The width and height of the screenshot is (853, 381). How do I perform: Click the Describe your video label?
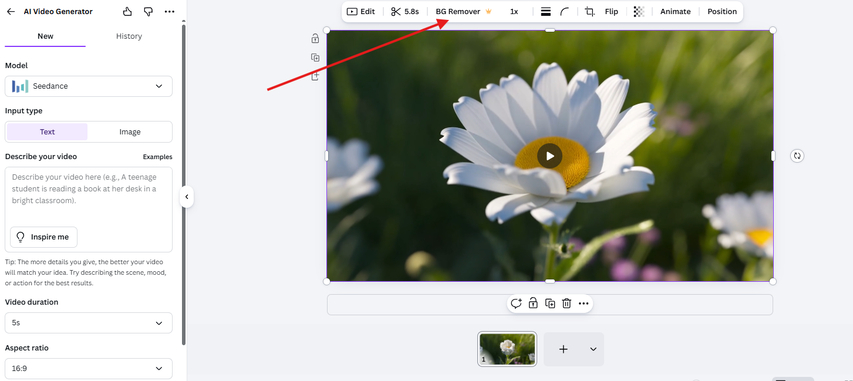tap(41, 157)
